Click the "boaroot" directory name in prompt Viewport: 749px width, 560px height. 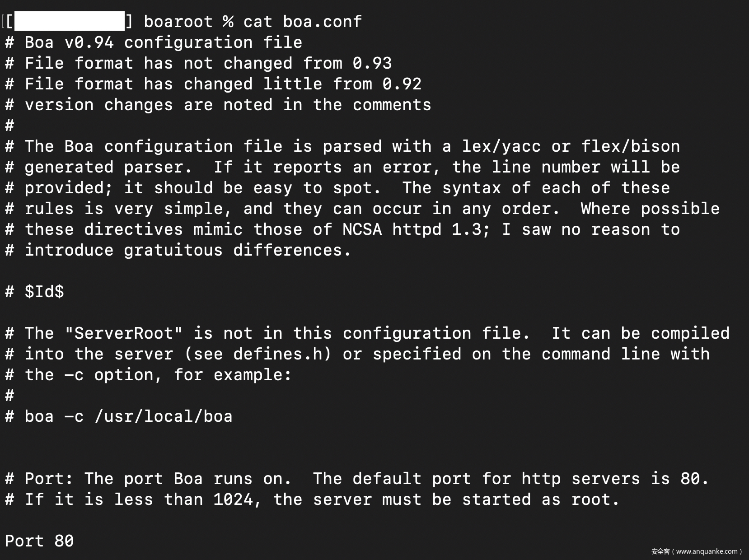[x=178, y=22]
